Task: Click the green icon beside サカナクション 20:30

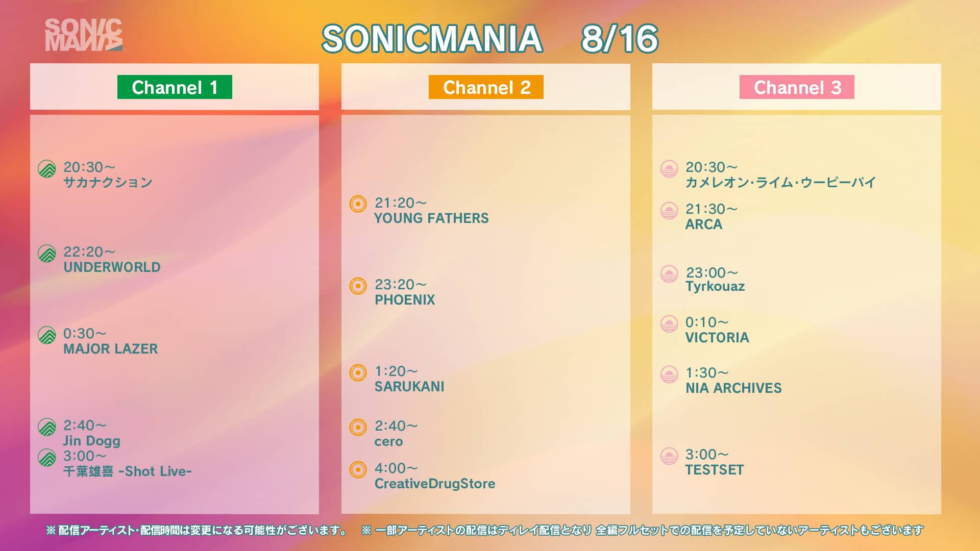Action: tap(47, 169)
